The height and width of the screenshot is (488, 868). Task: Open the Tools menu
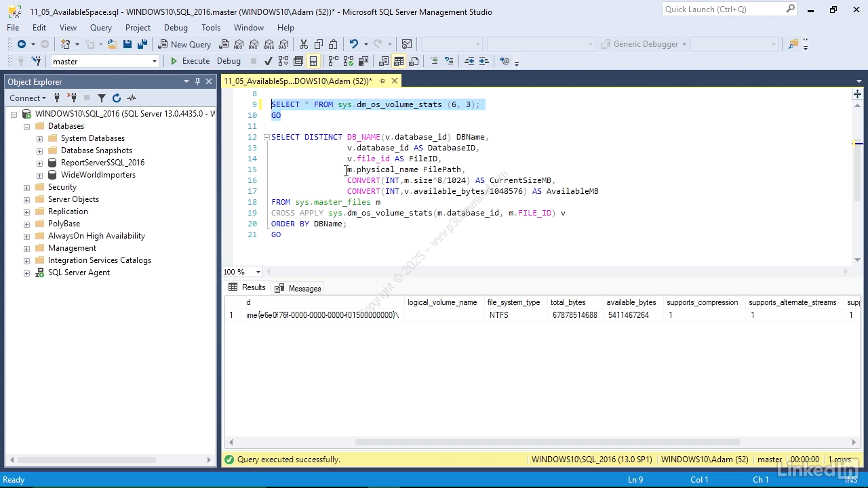(x=211, y=28)
